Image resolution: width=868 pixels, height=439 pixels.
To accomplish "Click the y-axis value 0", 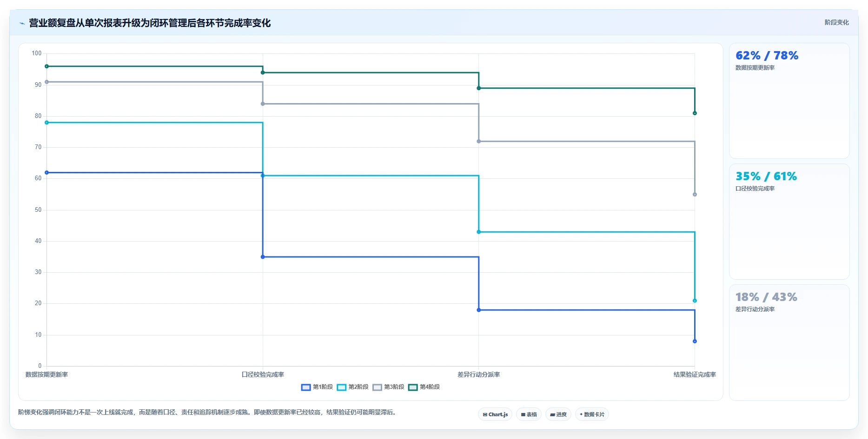I will click(40, 366).
